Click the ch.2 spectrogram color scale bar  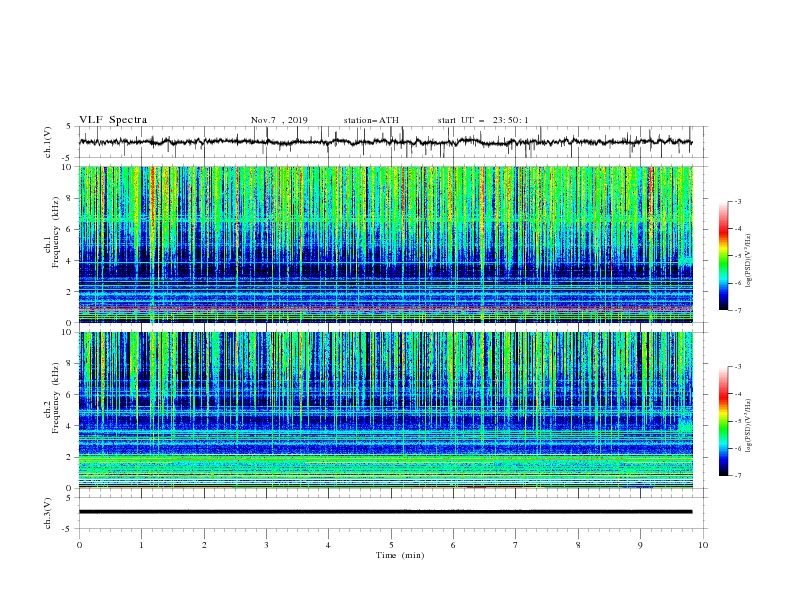(723, 421)
